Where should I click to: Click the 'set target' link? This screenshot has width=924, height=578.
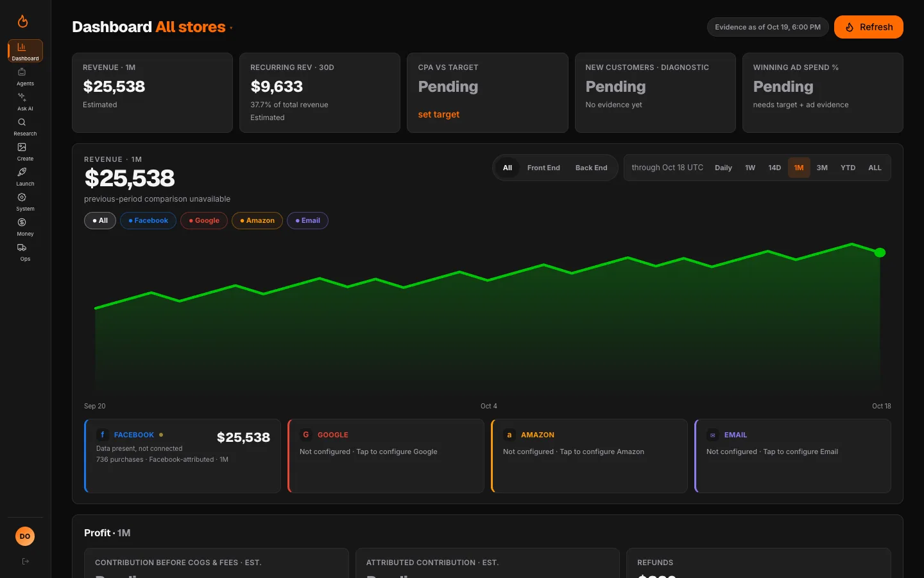(439, 114)
